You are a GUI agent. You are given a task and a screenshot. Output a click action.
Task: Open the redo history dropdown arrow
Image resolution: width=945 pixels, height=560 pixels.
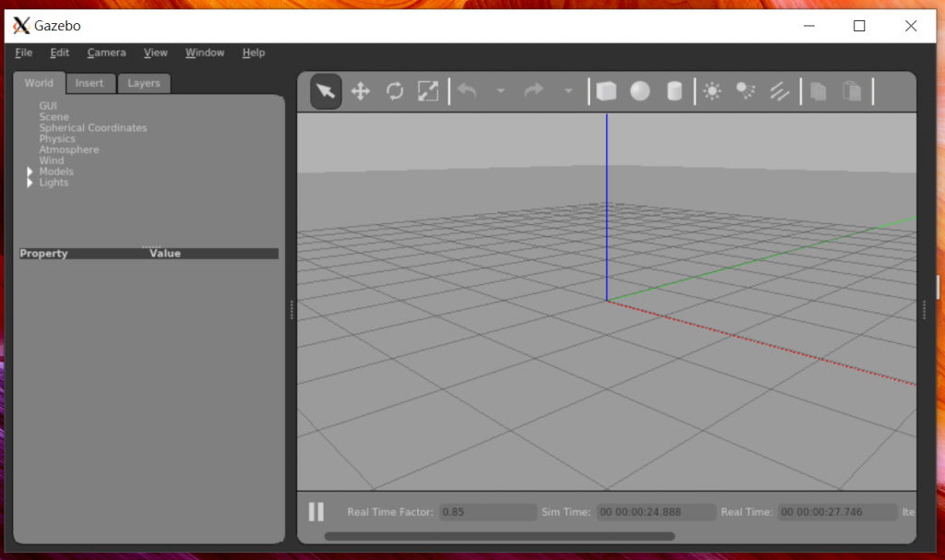(568, 91)
